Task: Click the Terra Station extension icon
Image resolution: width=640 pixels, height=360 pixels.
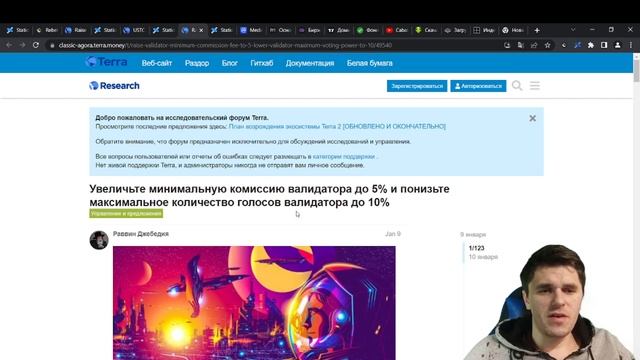Action: pyautogui.click(x=577, y=45)
